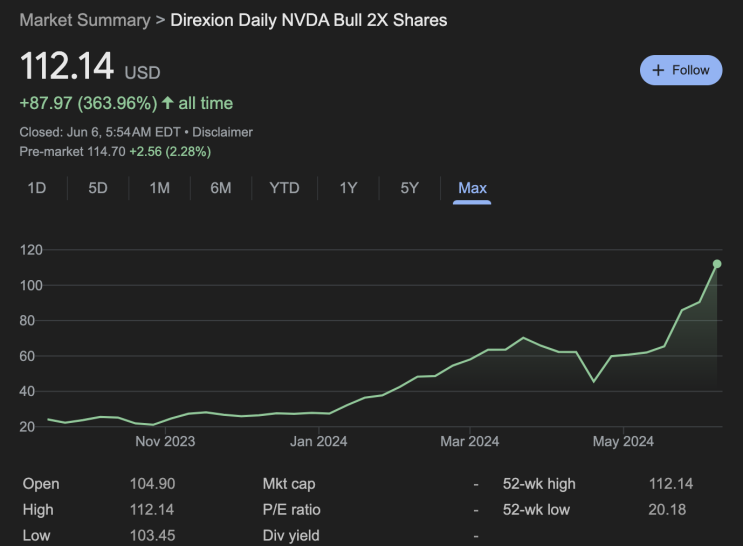The width and height of the screenshot is (743, 546).
Task: Click the P/E ratio label
Action: point(291,510)
